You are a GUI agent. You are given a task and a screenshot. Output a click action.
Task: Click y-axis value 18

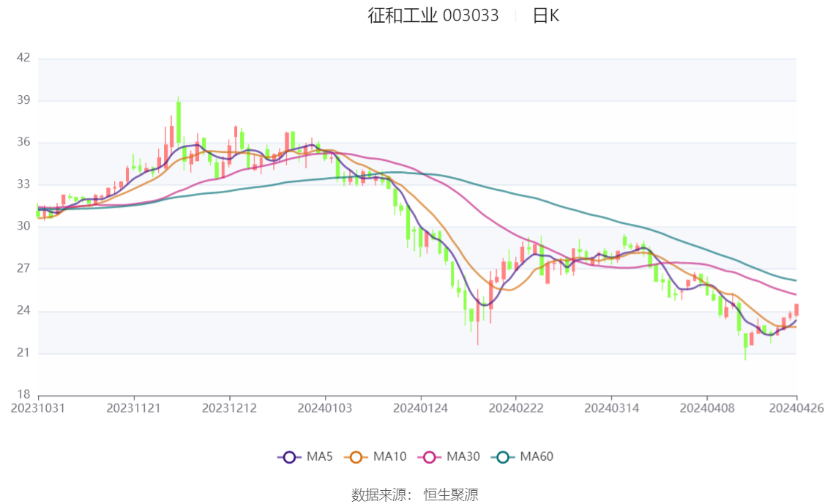click(x=23, y=394)
